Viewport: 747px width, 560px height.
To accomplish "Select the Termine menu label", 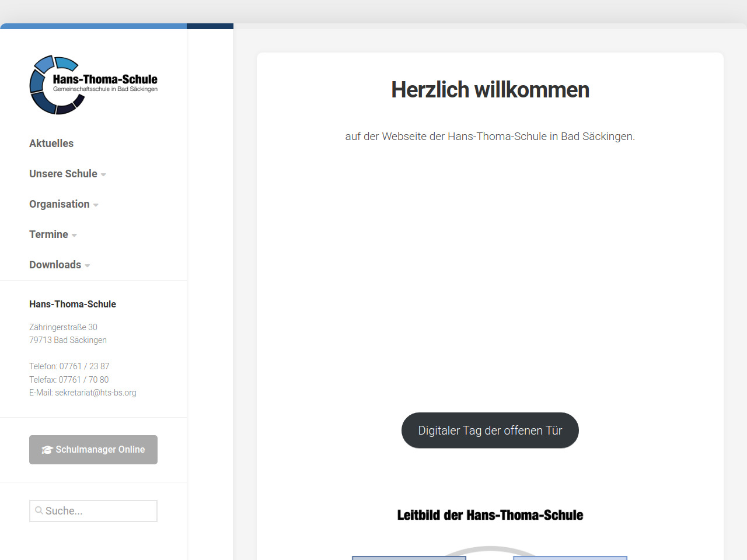I will [48, 235].
